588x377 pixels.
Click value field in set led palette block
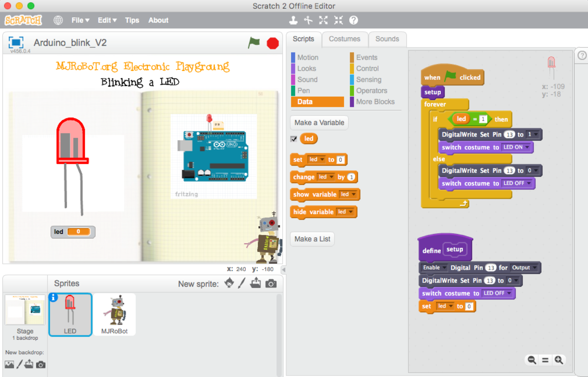(x=340, y=160)
